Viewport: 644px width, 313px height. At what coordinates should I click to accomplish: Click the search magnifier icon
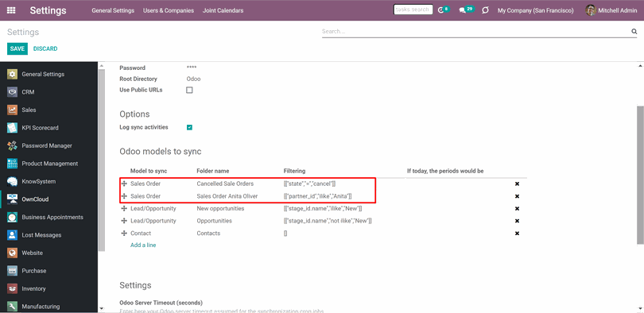point(634,32)
